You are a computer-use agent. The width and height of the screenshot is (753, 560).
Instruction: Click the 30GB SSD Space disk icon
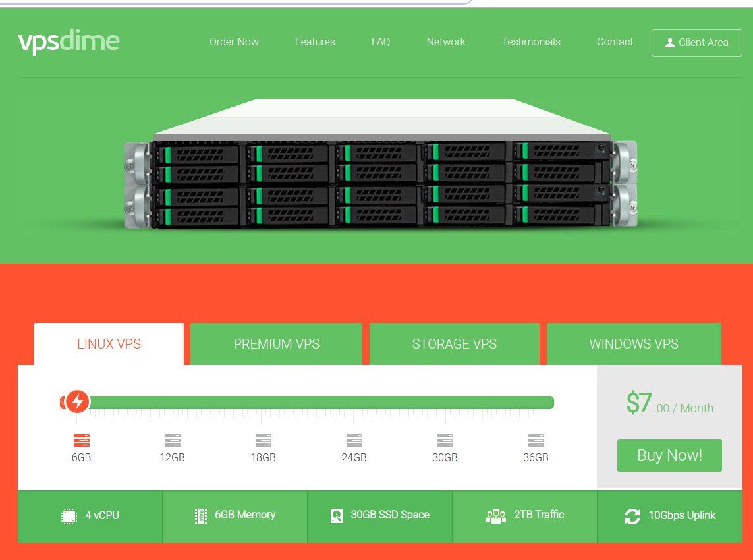click(337, 515)
